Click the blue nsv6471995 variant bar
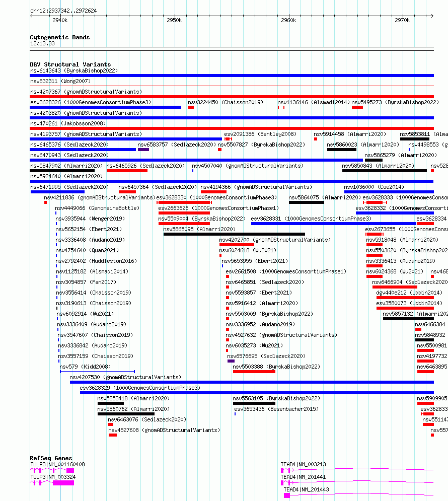Screen dimensions: 448x501 pos(57,192)
